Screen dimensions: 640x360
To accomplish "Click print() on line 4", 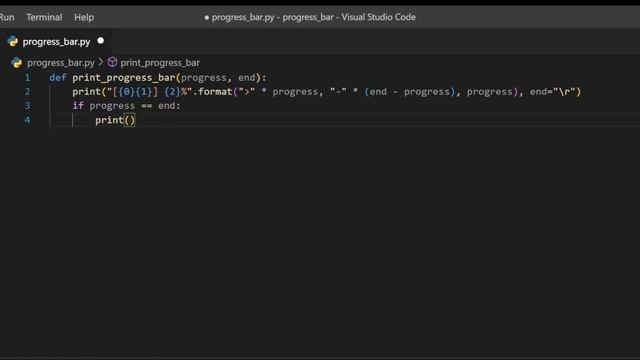I will tap(115, 120).
